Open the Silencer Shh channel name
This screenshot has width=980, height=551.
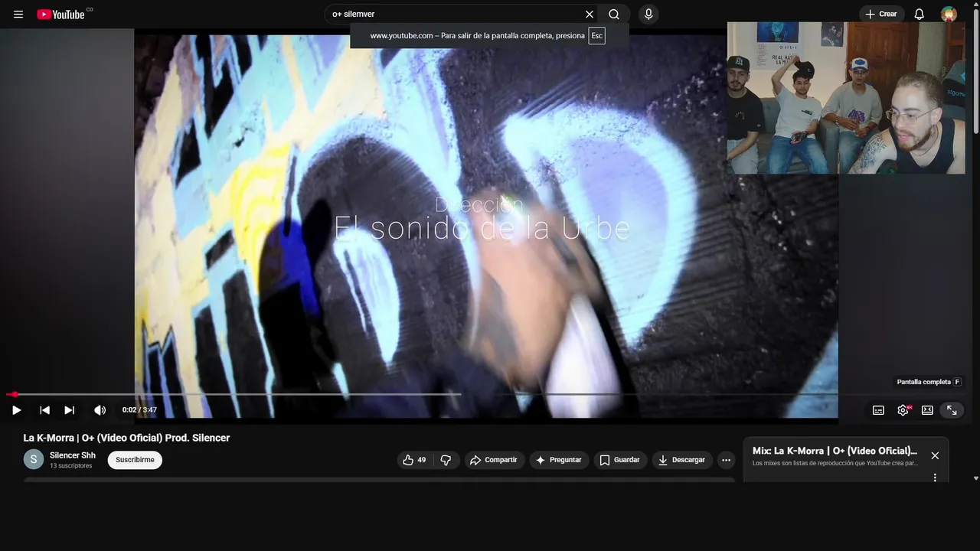tap(73, 455)
